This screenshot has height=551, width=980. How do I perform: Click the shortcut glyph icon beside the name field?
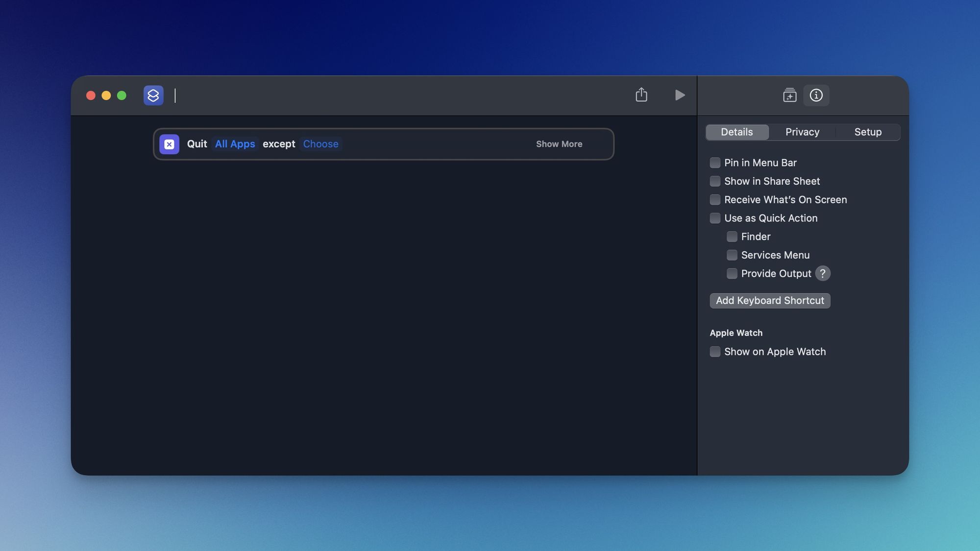tap(153, 95)
